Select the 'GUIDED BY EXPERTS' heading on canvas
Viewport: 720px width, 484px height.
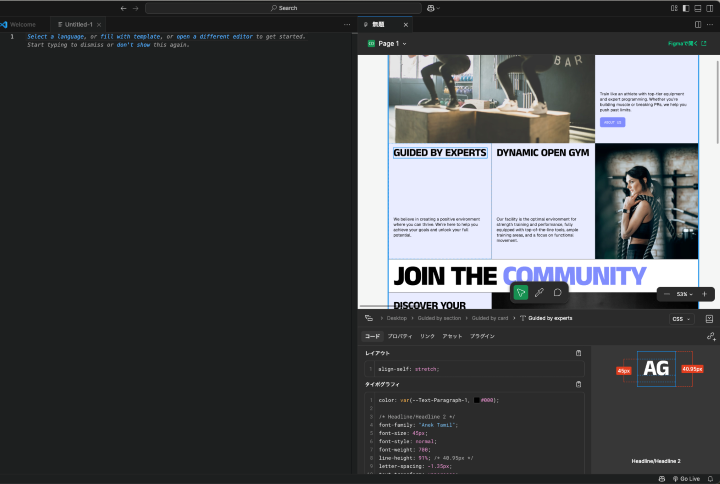(440, 152)
